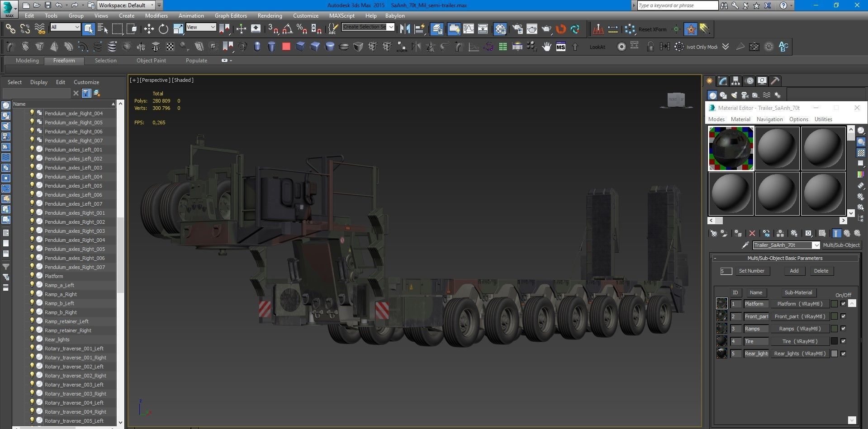This screenshot has height=429, width=868.
Task: Switch to the Object Paint ribbon tab
Action: [x=151, y=61]
